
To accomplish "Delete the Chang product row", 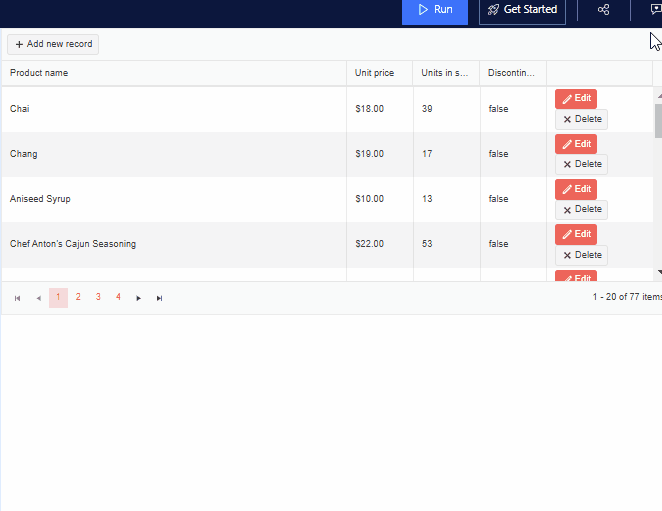I will click(581, 164).
